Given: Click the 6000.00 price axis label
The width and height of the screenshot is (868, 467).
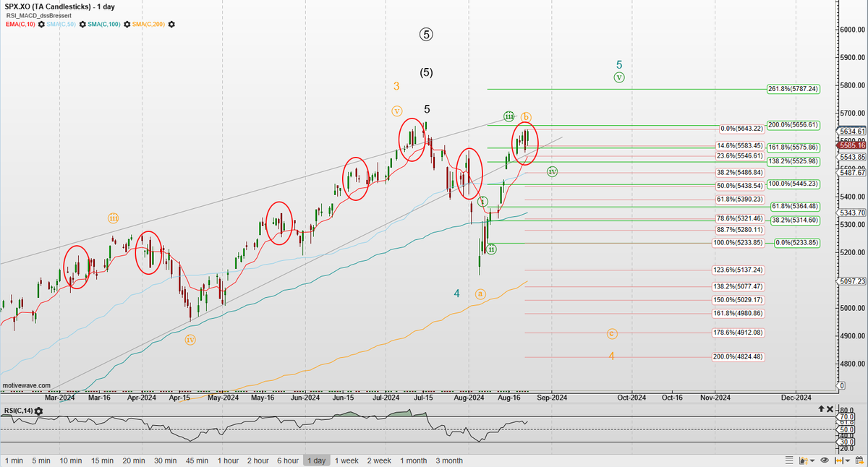Looking at the screenshot, I should point(852,30).
